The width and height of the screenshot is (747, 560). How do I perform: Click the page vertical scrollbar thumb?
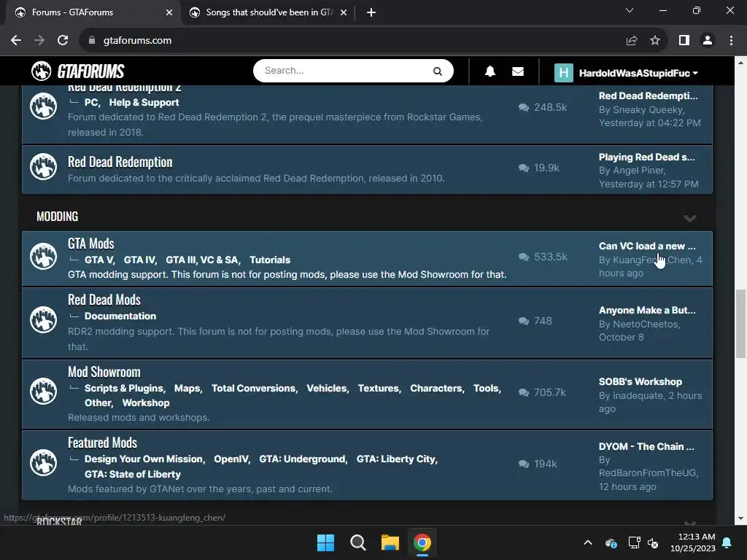point(740,322)
